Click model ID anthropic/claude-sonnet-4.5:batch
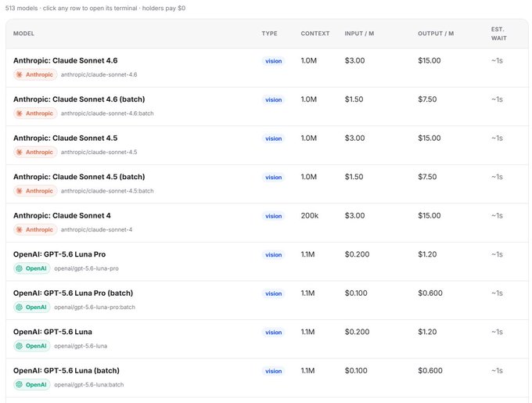The height and width of the screenshot is (403, 532). tap(107, 191)
